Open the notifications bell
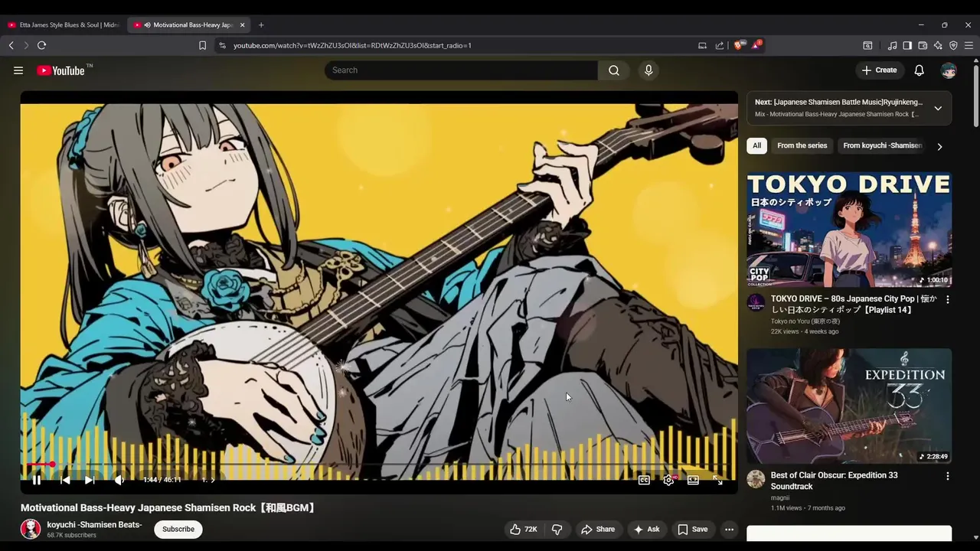980x551 pixels. click(920, 70)
